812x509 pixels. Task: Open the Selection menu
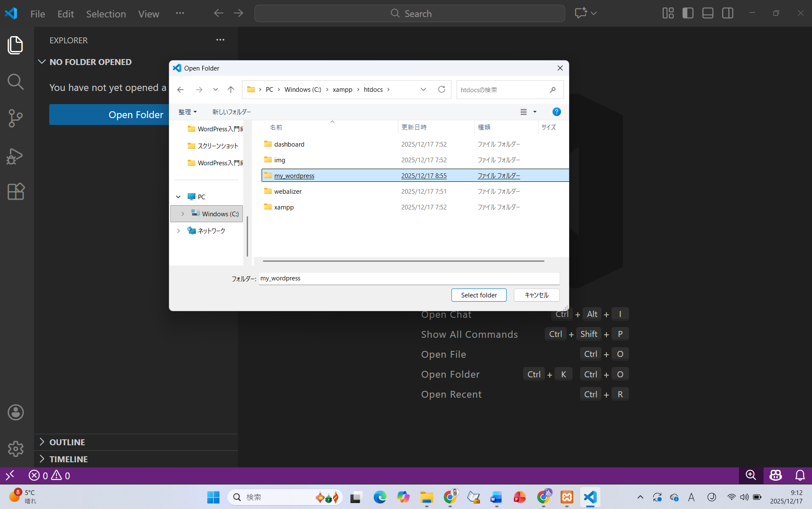click(x=106, y=14)
